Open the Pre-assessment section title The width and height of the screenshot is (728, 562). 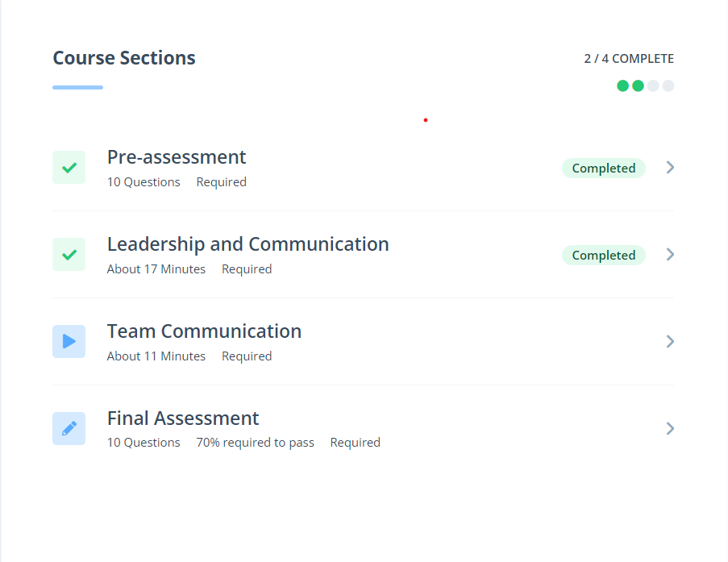click(x=177, y=157)
